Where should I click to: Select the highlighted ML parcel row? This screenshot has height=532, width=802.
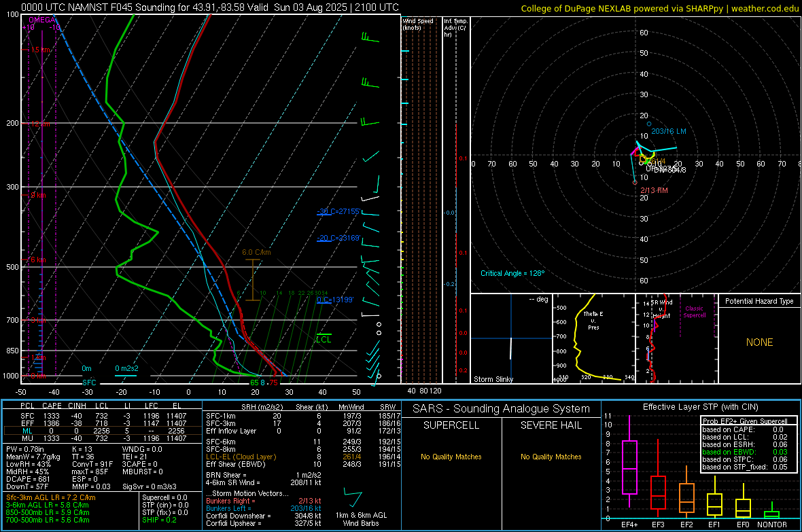pyautogui.click(x=102, y=431)
